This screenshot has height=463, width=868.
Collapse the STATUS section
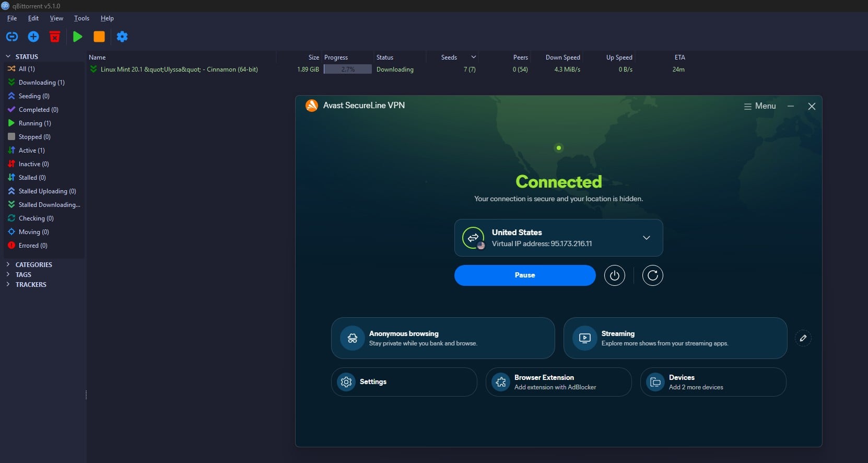(x=8, y=56)
